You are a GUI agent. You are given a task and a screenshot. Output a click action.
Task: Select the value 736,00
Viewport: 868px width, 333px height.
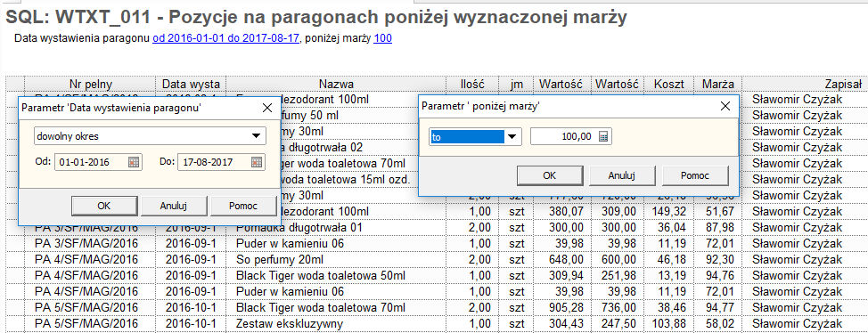click(x=618, y=307)
